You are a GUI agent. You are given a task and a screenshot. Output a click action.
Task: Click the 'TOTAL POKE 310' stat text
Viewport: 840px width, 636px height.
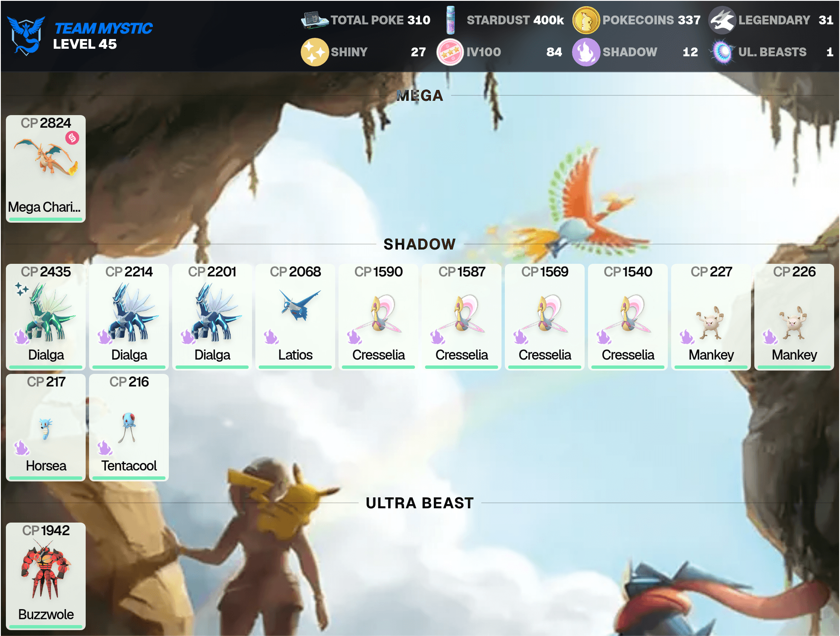pos(381,20)
